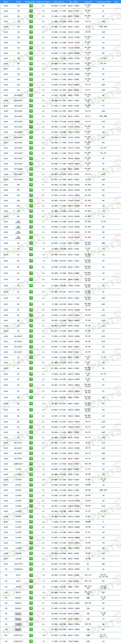Click the fuel icon in the CORRADO row
The width and height of the screenshot is (121, 644).
31,569
